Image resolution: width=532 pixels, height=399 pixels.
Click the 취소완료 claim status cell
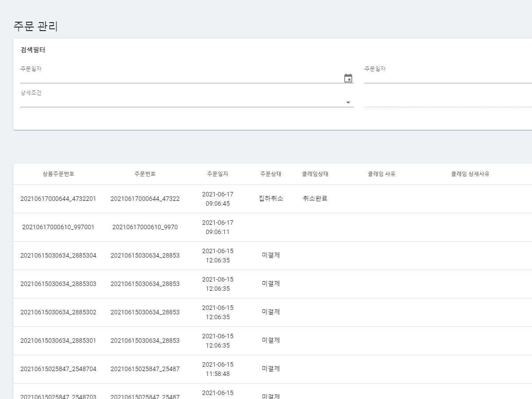315,199
